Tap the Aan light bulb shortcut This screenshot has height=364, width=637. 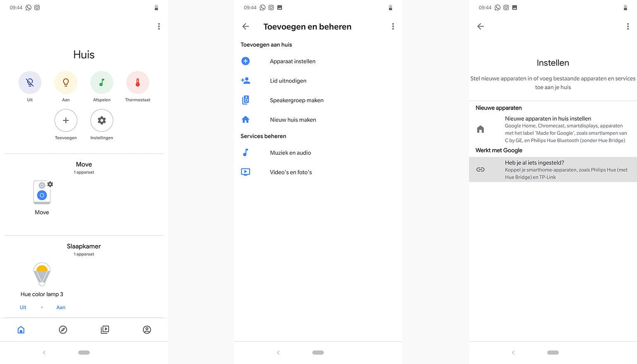click(66, 82)
